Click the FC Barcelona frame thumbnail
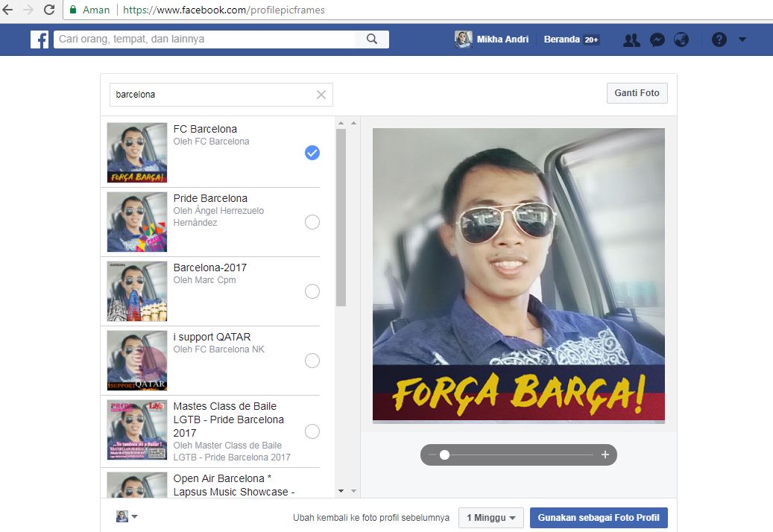Viewport: 773px width, 532px height. point(137,153)
